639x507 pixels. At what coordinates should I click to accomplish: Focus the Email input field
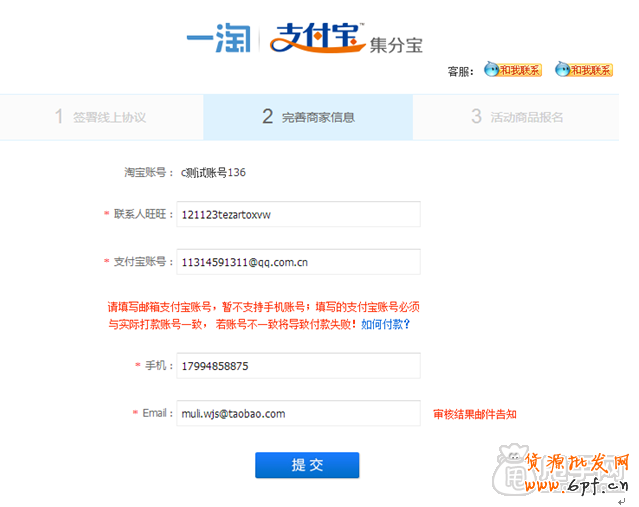point(298,413)
